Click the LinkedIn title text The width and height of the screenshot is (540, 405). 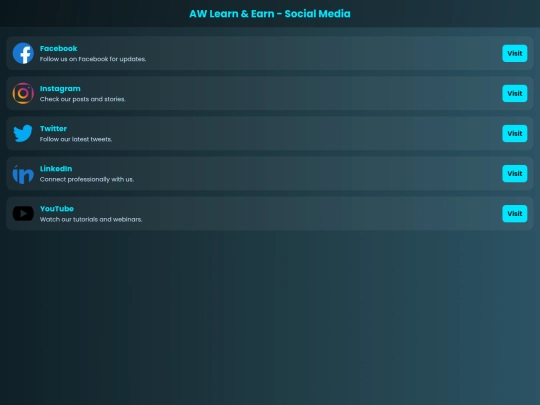56,169
